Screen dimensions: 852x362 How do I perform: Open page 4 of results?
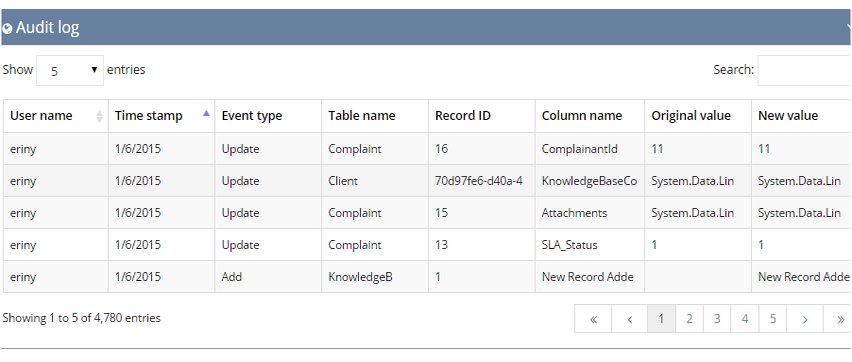744,319
